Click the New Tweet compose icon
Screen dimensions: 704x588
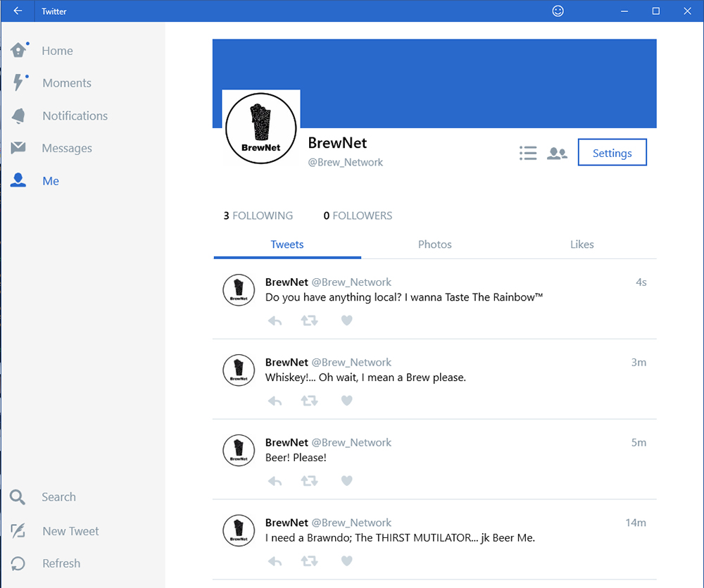(18, 530)
